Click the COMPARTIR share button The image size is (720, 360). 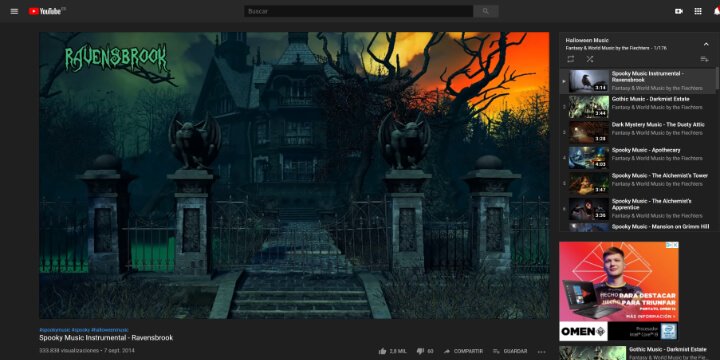463,351
